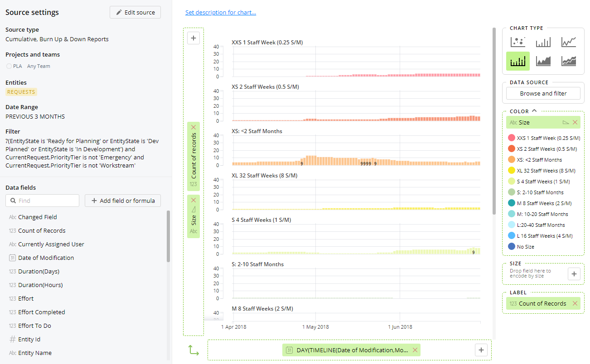
Task: Select the scatter plot chart type
Action: point(517,42)
